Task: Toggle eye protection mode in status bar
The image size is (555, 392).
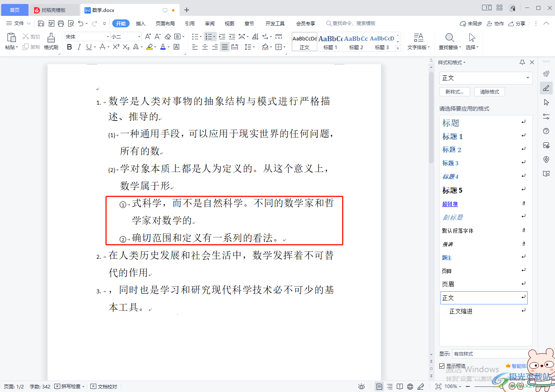Action: click(x=361, y=386)
